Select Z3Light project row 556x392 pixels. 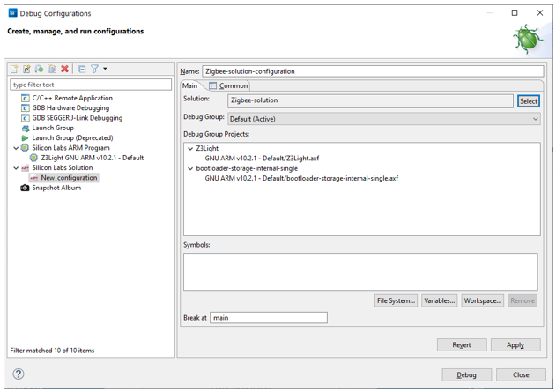207,148
